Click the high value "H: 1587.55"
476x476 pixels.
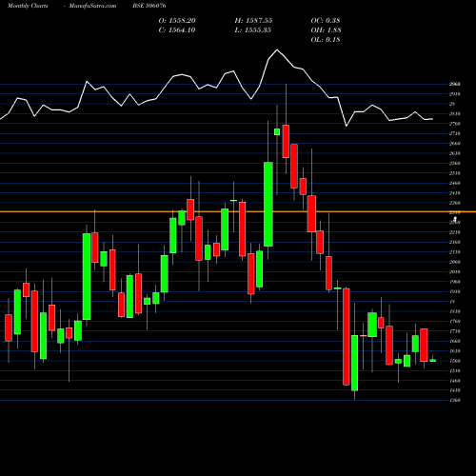point(253,21)
